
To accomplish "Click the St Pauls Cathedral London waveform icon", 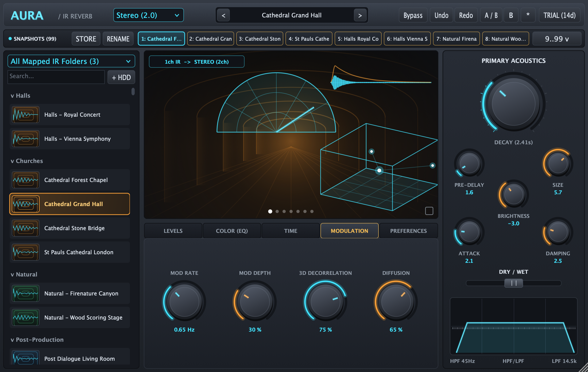I will 26,252.
